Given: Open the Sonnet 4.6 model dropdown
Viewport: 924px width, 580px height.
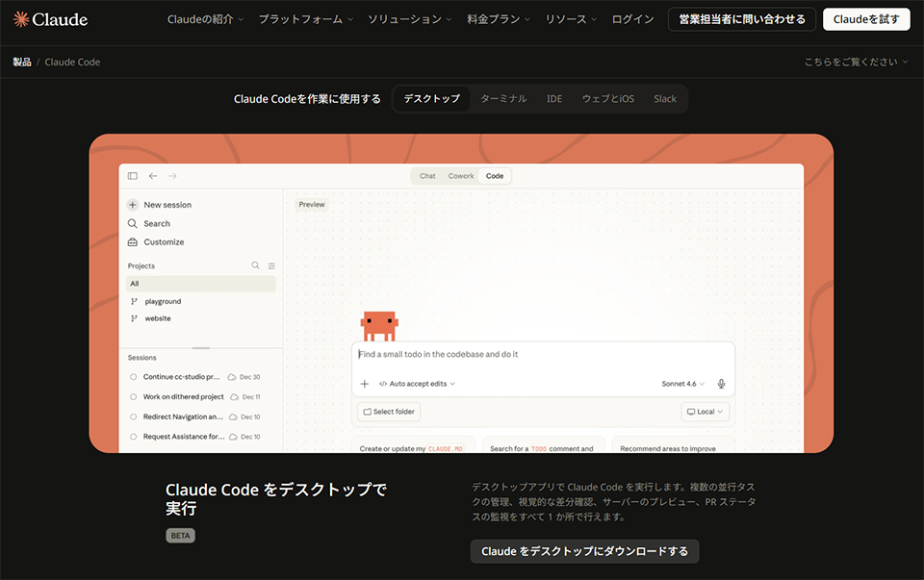Looking at the screenshot, I should click(682, 383).
